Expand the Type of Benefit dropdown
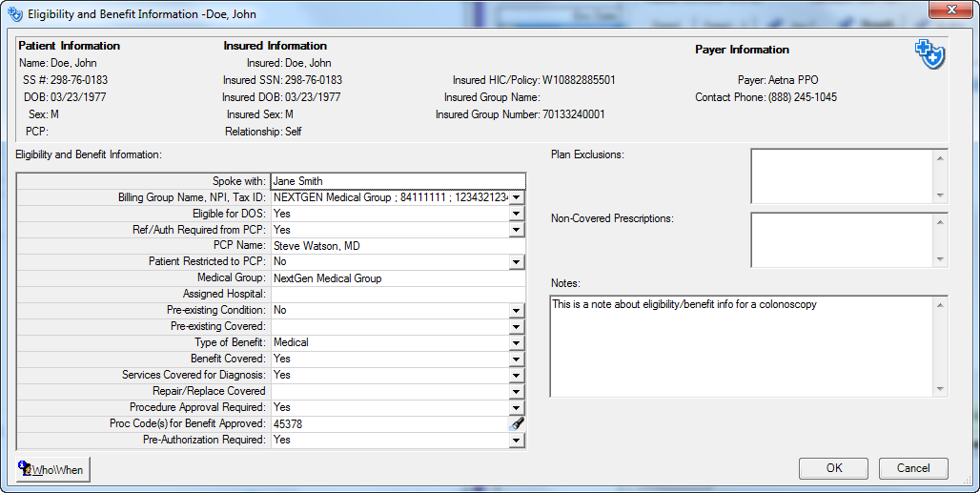 point(517,343)
